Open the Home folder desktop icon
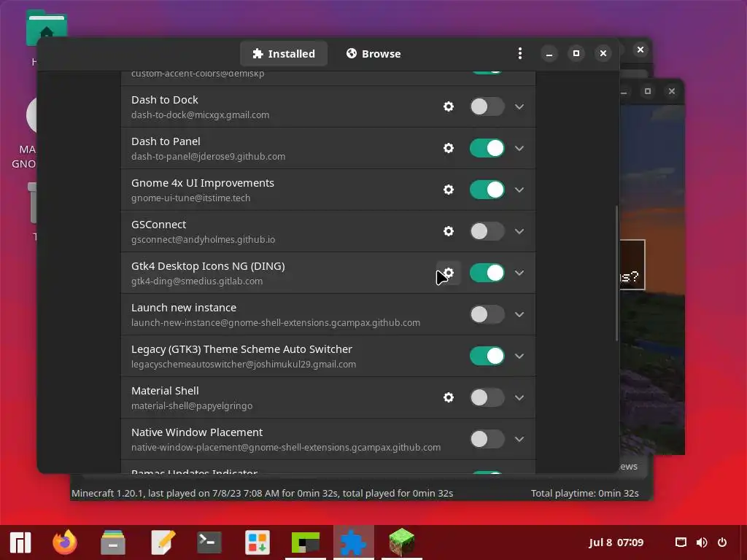 click(x=47, y=28)
